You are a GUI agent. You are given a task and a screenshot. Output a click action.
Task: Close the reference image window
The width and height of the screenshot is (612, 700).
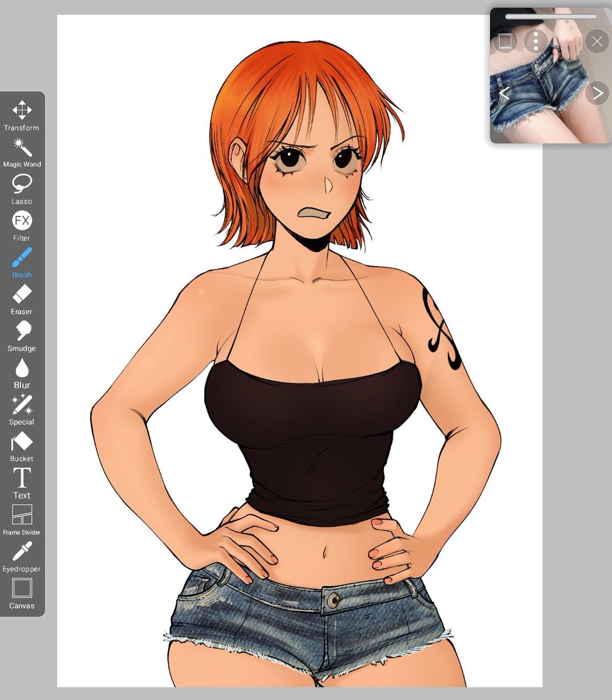pos(596,41)
